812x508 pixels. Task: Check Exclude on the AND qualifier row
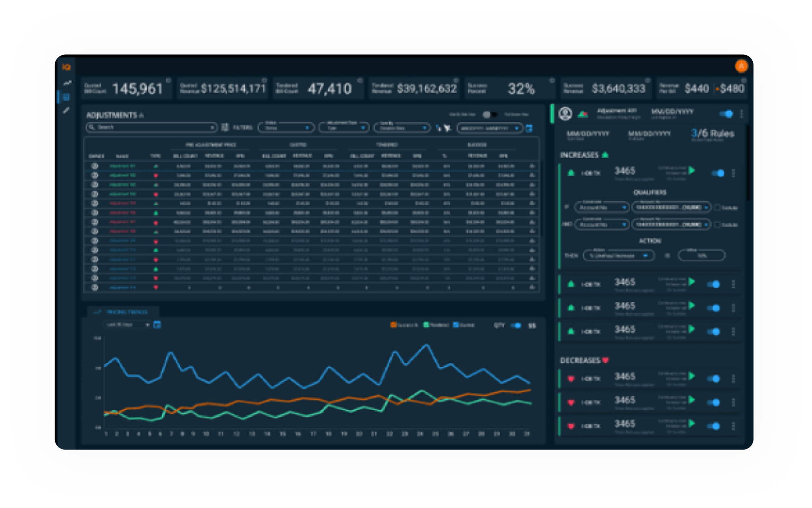point(717,225)
